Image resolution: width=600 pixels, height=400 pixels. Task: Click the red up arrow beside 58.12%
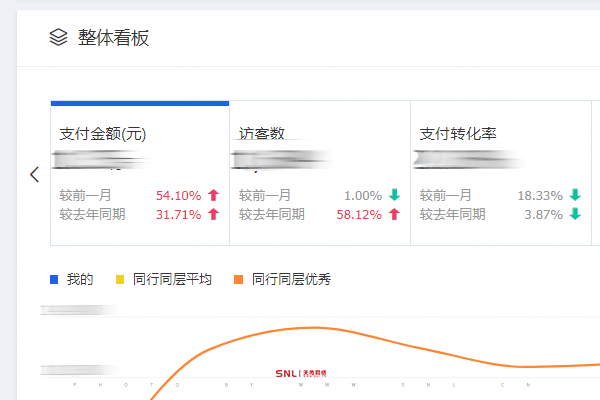393,214
